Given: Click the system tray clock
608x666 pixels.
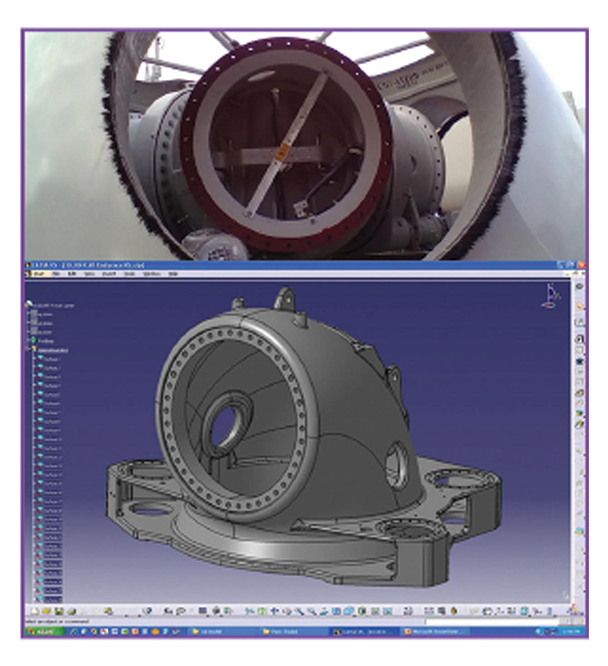Looking at the screenshot, I should 571,632.
